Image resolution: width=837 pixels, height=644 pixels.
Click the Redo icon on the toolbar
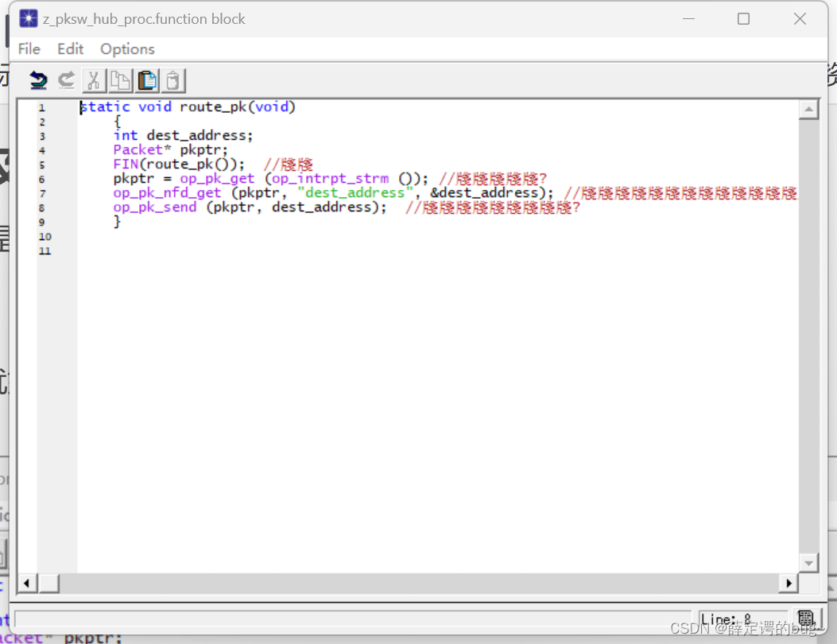point(66,80)
